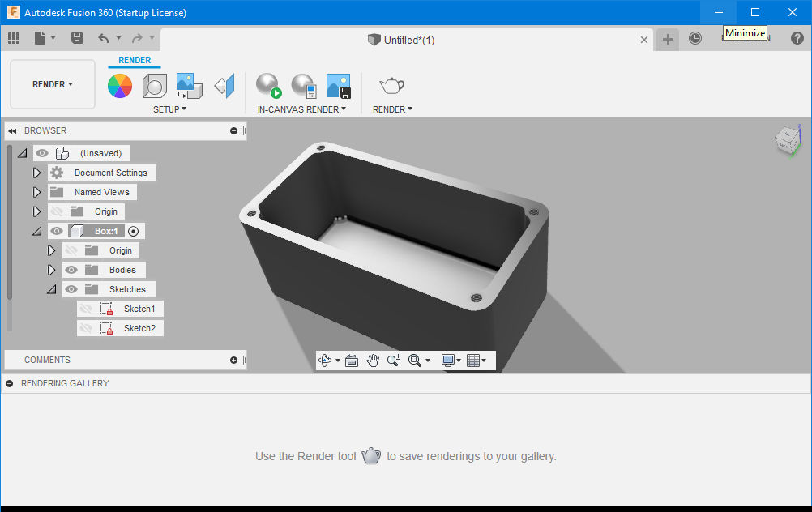
Task: Close the Untitled*(1) document tab
Action: [x=644, y=40]
